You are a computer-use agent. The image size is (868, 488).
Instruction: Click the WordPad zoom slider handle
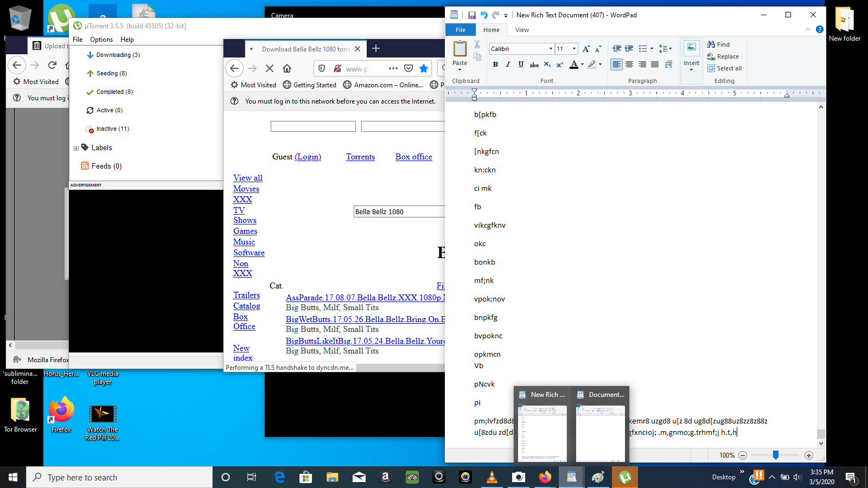[x=776, y=455]
